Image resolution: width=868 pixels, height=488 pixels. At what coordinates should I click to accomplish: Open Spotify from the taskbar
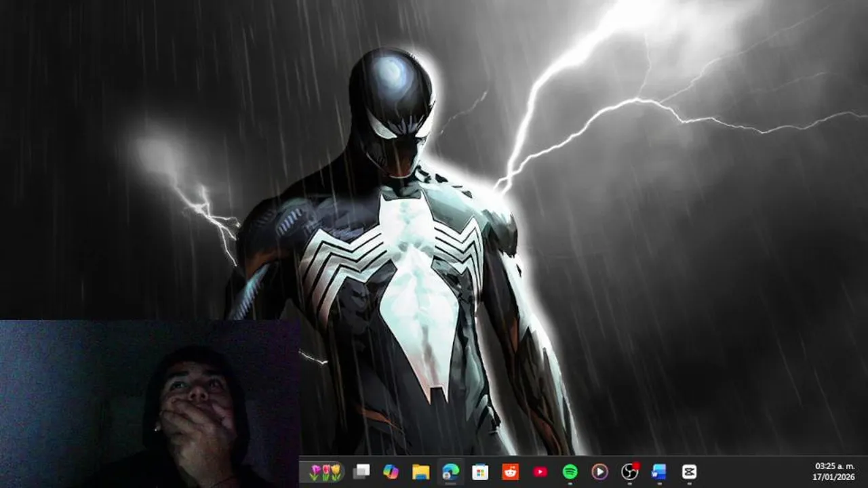pyautogui.click(x=570, y=472)
